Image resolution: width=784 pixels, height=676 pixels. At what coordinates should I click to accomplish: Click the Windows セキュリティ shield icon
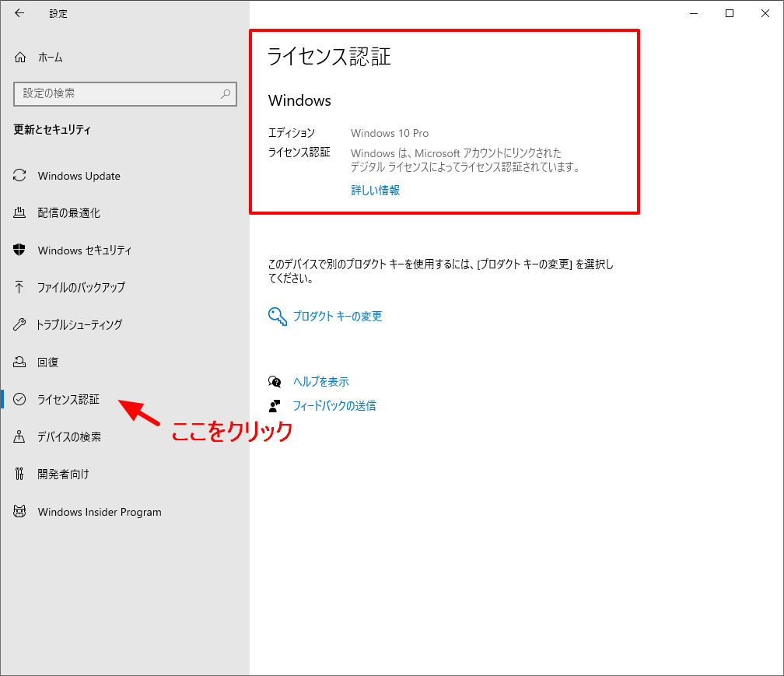19,250
